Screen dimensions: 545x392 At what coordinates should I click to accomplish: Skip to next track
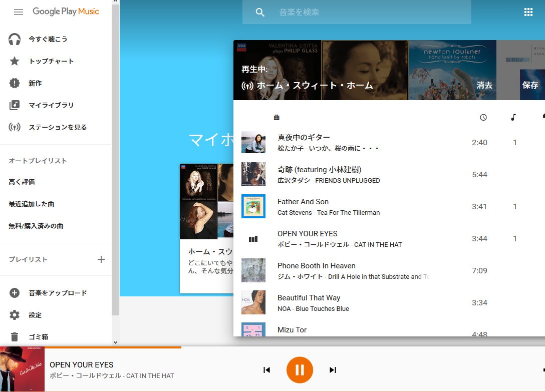pyautogui.click(x=333, y=370)
